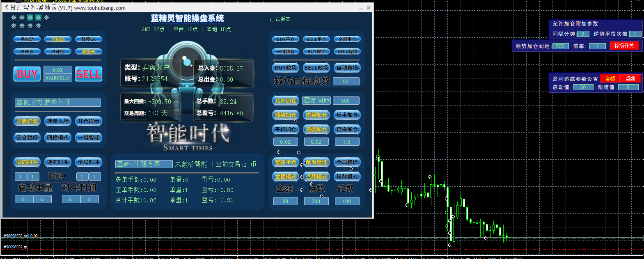
Task: Click the 全部平仓 close-all button
Action: [347, 39]
